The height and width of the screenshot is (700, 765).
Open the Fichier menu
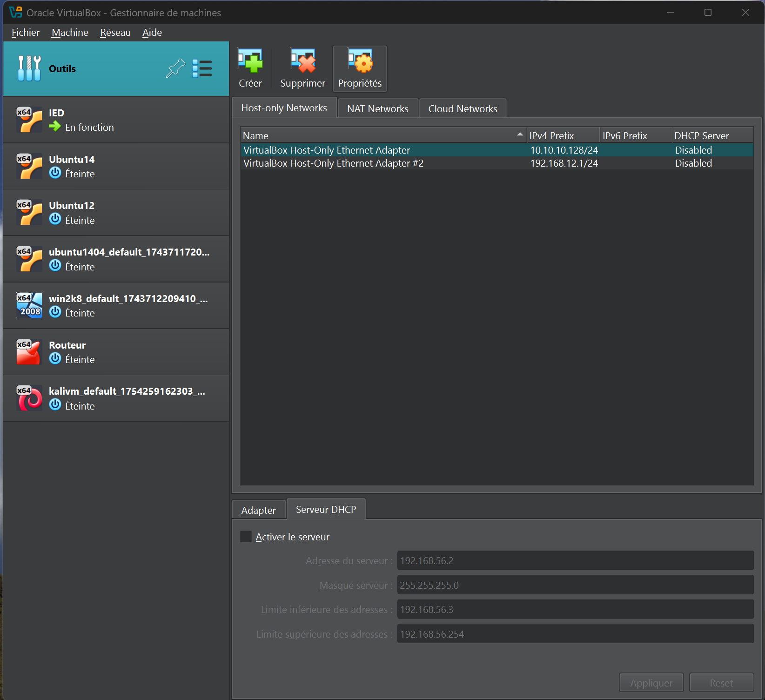click(26, 33)
